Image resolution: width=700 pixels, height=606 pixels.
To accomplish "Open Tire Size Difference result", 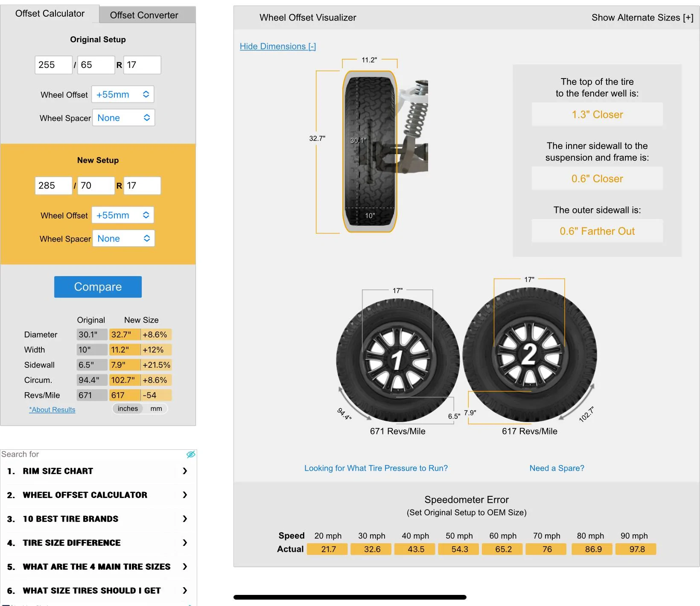I will (72, 543).
